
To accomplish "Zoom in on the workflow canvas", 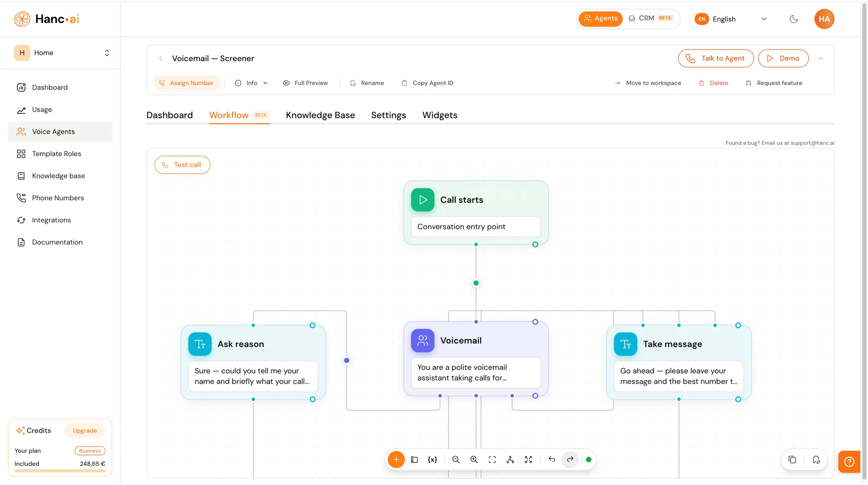I will point(474,459).
